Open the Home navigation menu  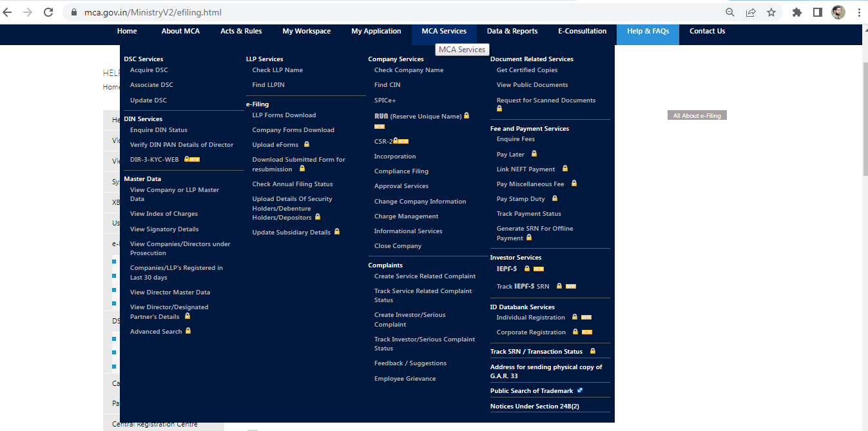pyautogui.click(x=127, y=31)
